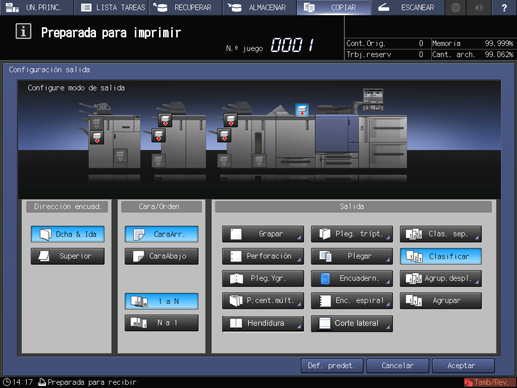
Task: Select the highlighted blue output tray icon
Action: (x=302, y=110)
